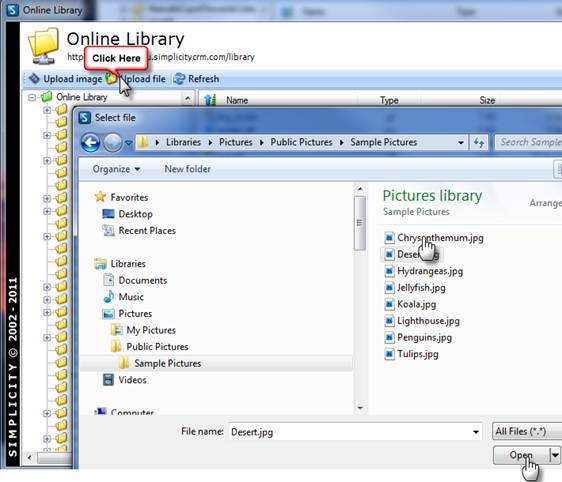Click the refresh icon beside the address bar
562x482 pixels.
[478, 143]
